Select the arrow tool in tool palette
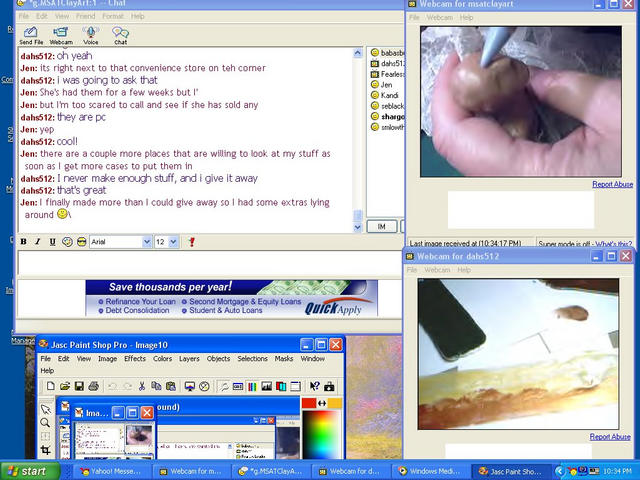Image resolution: width=640 pixels, height=480 pixels. coord(46,409)
